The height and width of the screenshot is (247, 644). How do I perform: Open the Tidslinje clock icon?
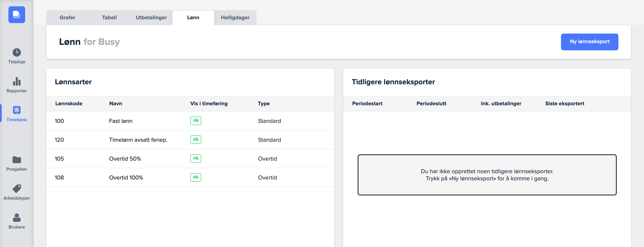[17, 52]
